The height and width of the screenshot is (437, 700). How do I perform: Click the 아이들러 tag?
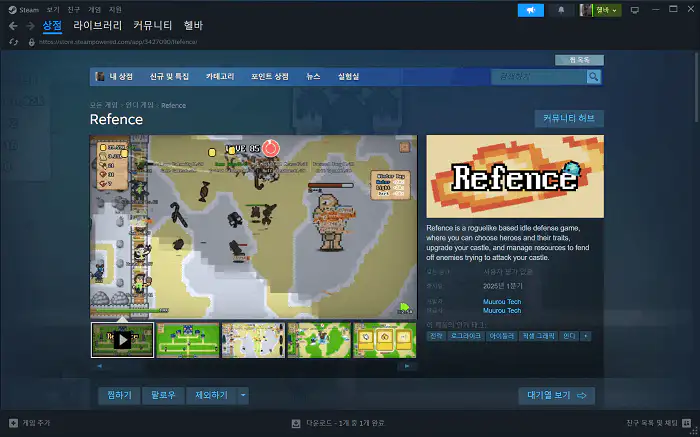pos(502,336)
